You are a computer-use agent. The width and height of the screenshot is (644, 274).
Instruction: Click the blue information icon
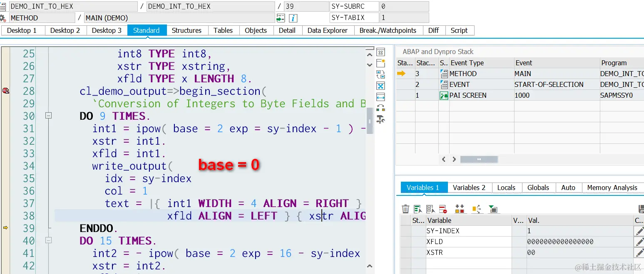(293, 18)
